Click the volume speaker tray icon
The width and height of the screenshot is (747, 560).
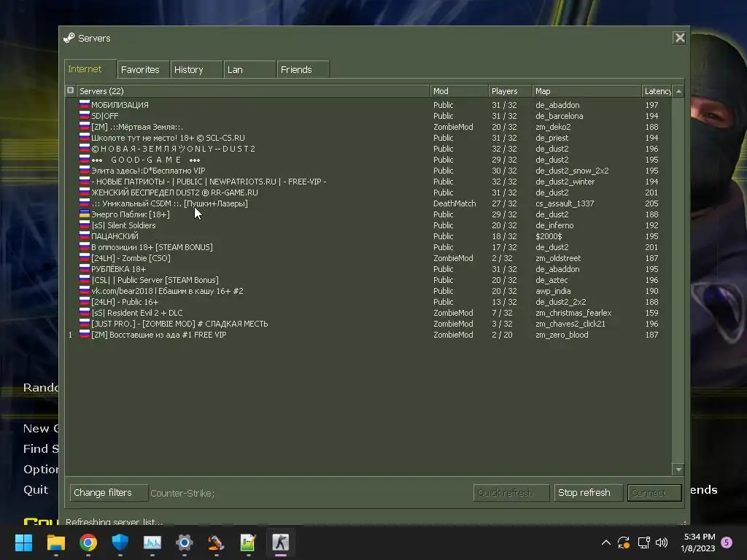662,542
